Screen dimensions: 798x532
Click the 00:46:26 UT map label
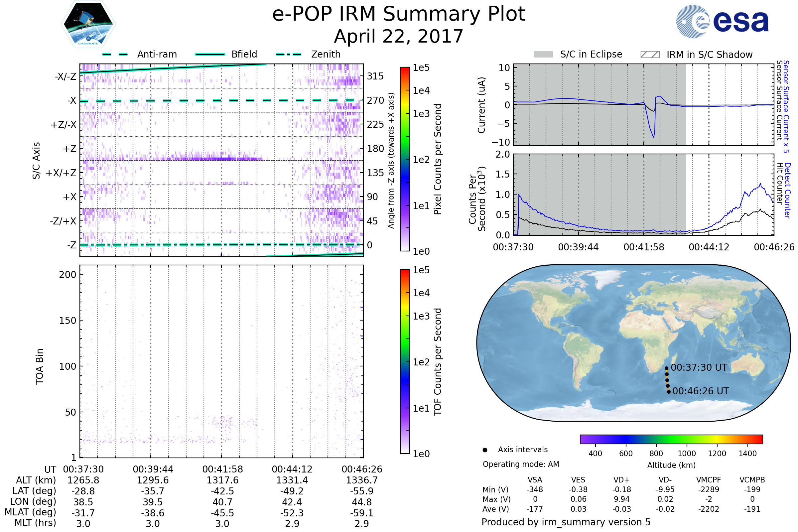[700, 391]
